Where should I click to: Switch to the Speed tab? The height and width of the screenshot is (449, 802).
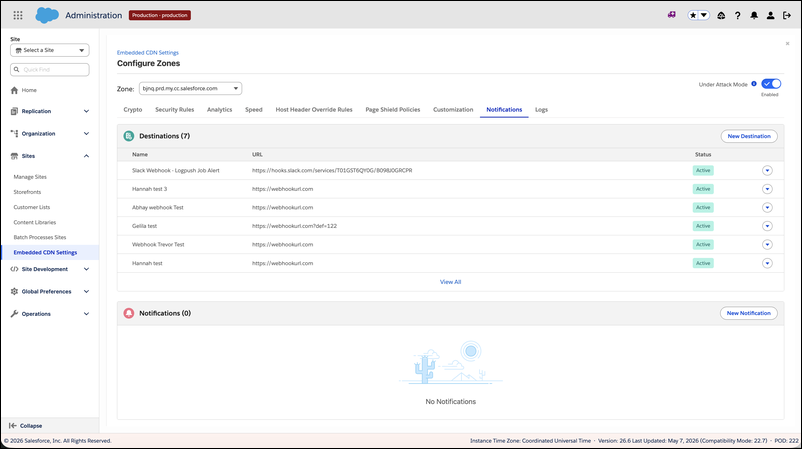click(254, 109)
